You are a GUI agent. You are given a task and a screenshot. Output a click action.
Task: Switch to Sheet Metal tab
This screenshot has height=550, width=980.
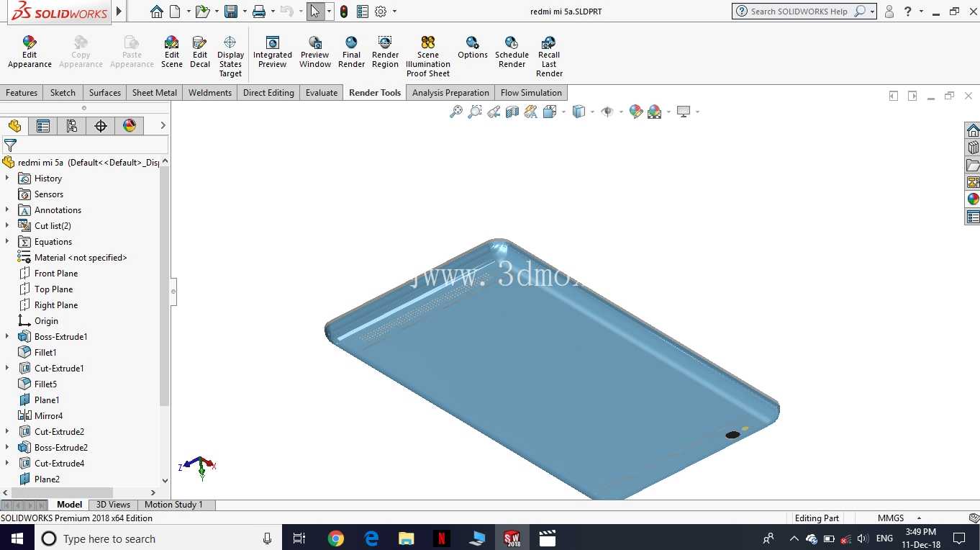click(155, 93)
